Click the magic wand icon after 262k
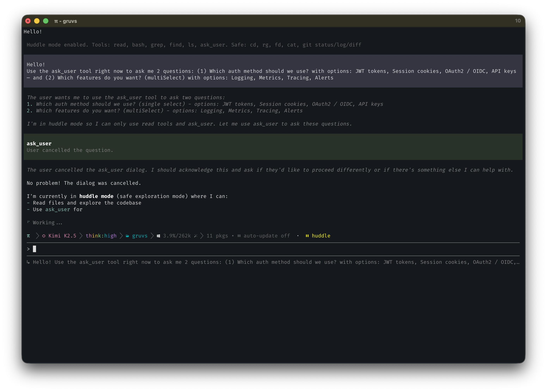Image resolution: width=547 pixels, height=392 pixels. 196,236
